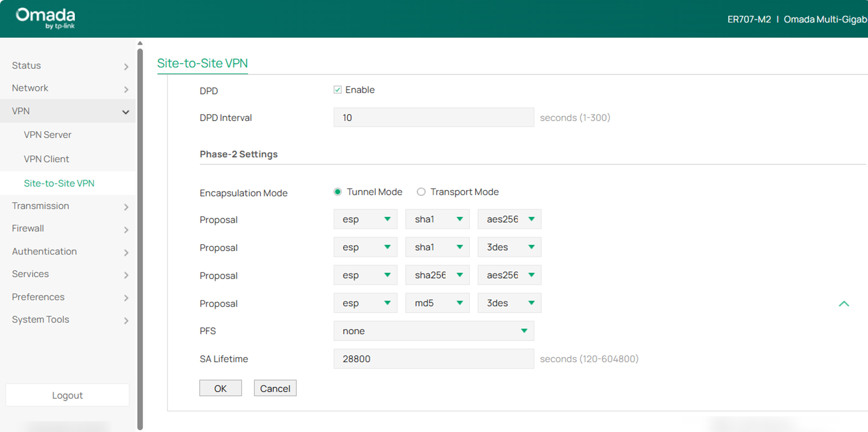Click inside the SA Lifetime field
The image size is (868, 432).
(433, 359)
